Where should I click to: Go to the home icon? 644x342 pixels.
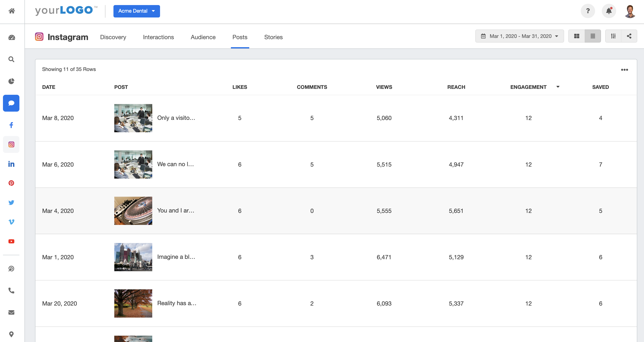point(12,11)
